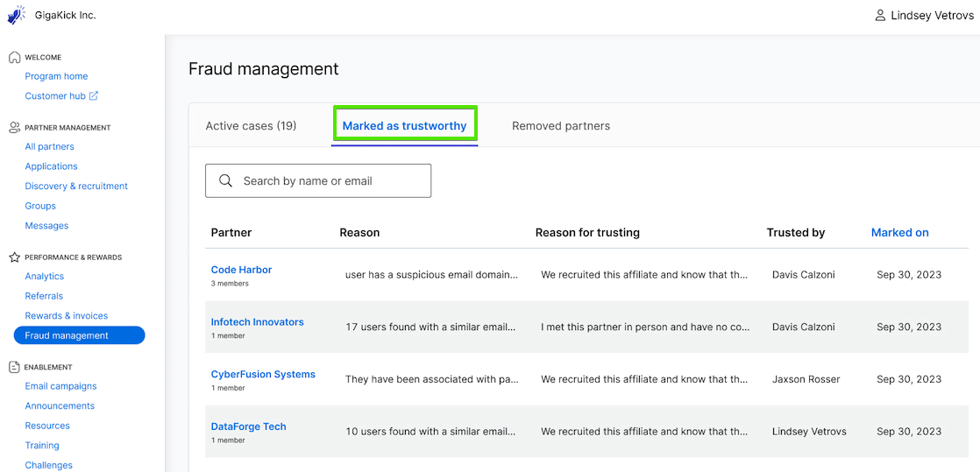Viewport: 980px width, 472px height.
Task: Click the GigaKick Inc. company name
Action: (66, 15)
